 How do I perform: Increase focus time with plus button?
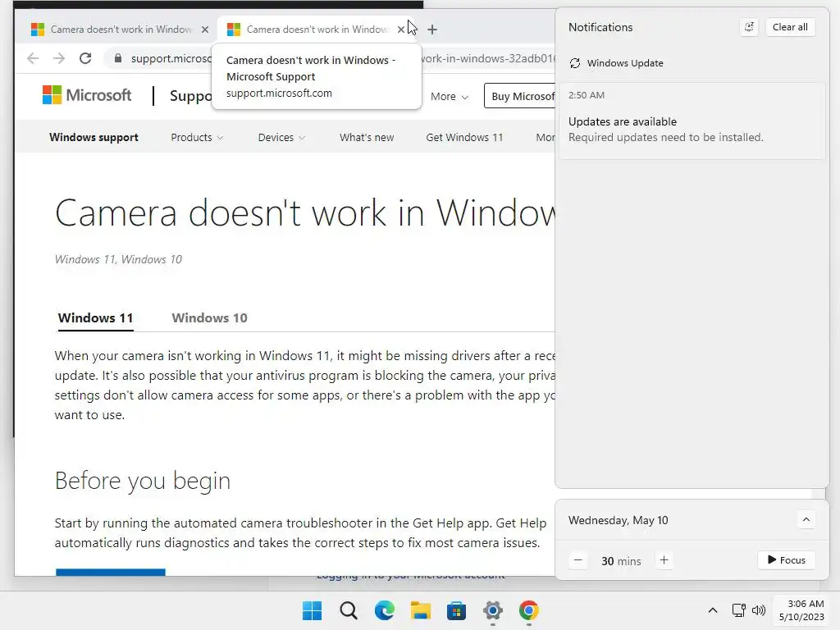(664, 560)
